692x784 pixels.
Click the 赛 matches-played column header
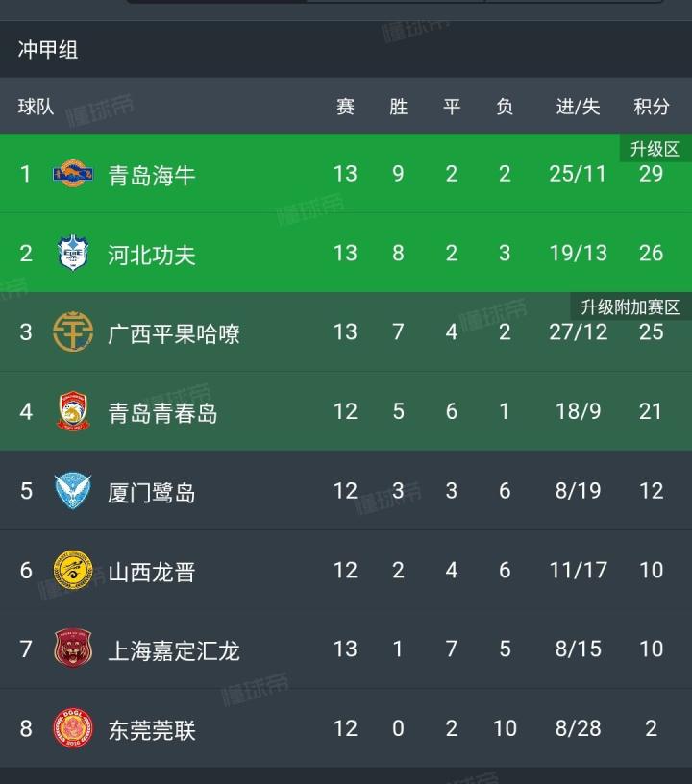pyautogui.click(x=345, y=107)
